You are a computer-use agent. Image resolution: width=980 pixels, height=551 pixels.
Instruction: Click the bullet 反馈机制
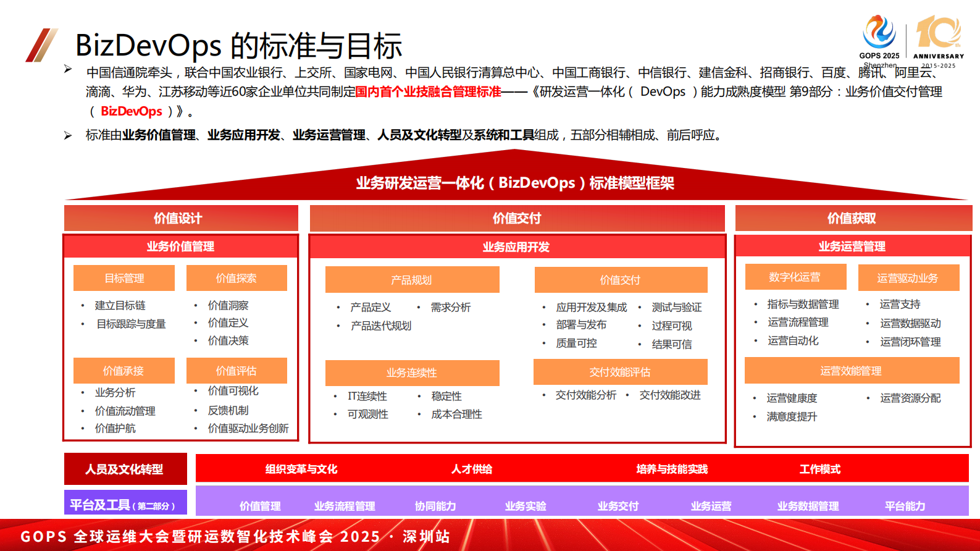(228, 410)
